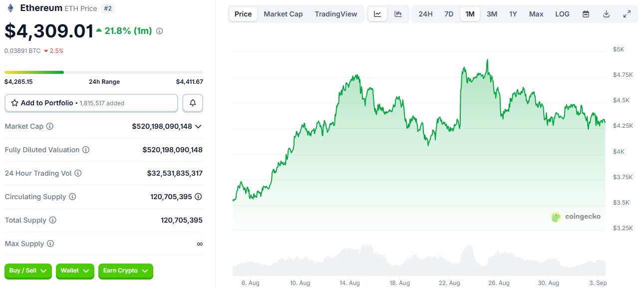644x288 pixels.
Task: Expand chart to fullscreen
Action: point(627,14)
